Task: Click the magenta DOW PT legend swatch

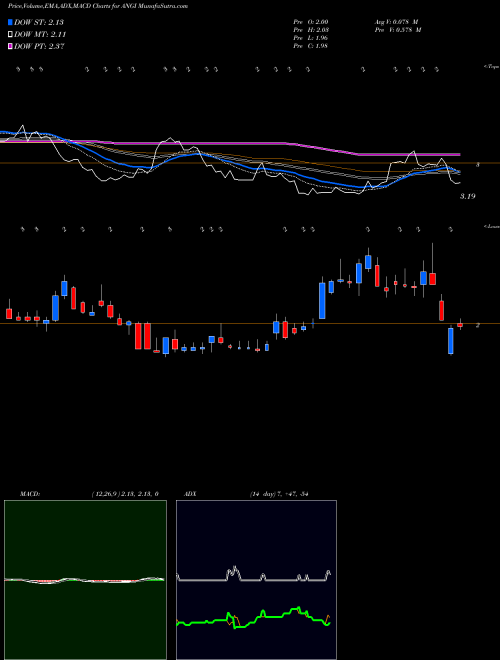Action: pos(11,46)
